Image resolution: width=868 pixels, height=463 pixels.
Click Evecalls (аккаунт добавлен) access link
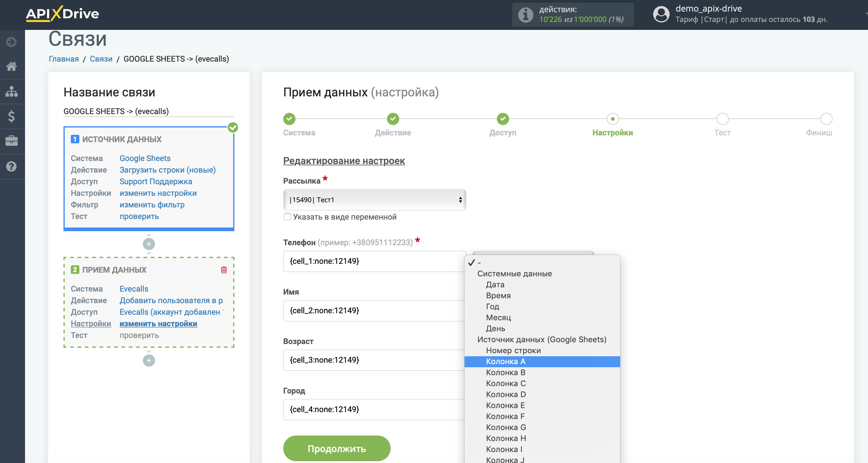click(x=171, y=312)
